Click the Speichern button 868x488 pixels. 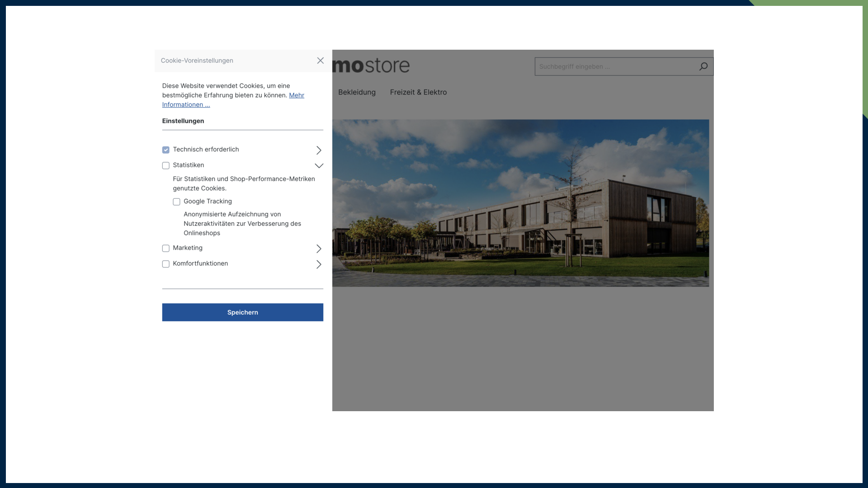coord(243,312)
